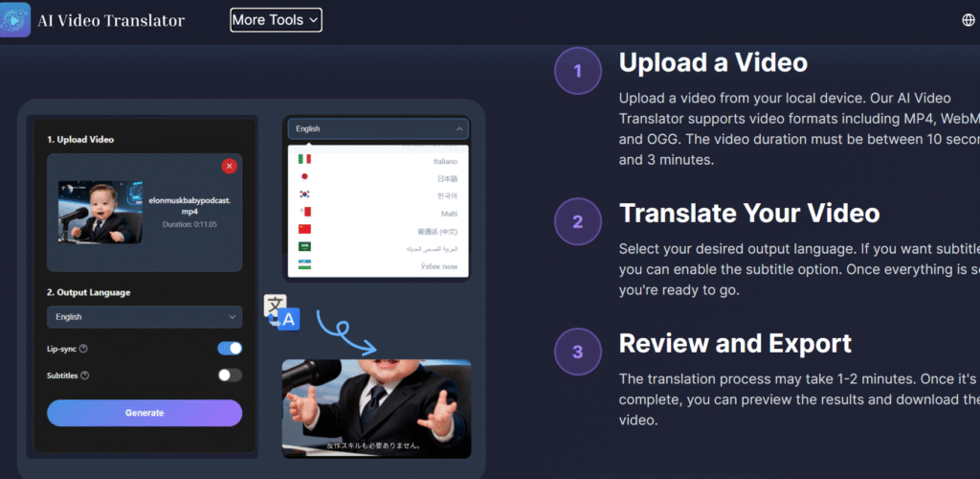Click the translated baby video preview

(376, 408)
